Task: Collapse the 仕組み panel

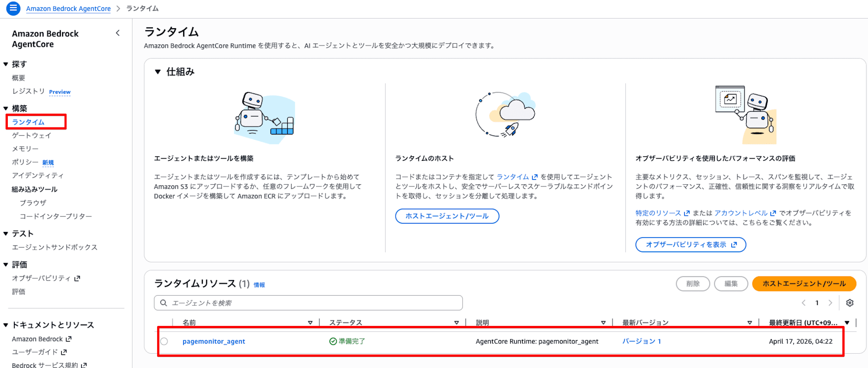Action: pos(158,72)
